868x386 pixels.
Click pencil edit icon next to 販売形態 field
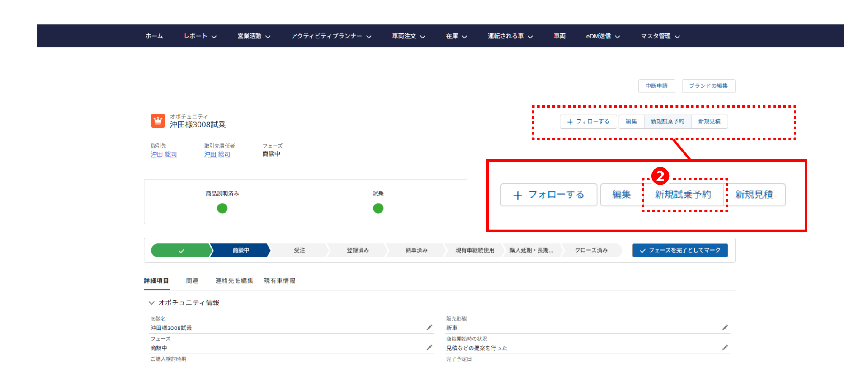(x=725, y=328)
